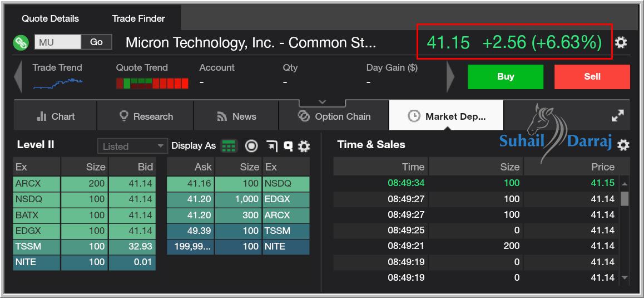Screen dimensions: 644x298
Task: Open the Listed exchange dropdown
Action: pyautogui.click(x=133, y=146)
